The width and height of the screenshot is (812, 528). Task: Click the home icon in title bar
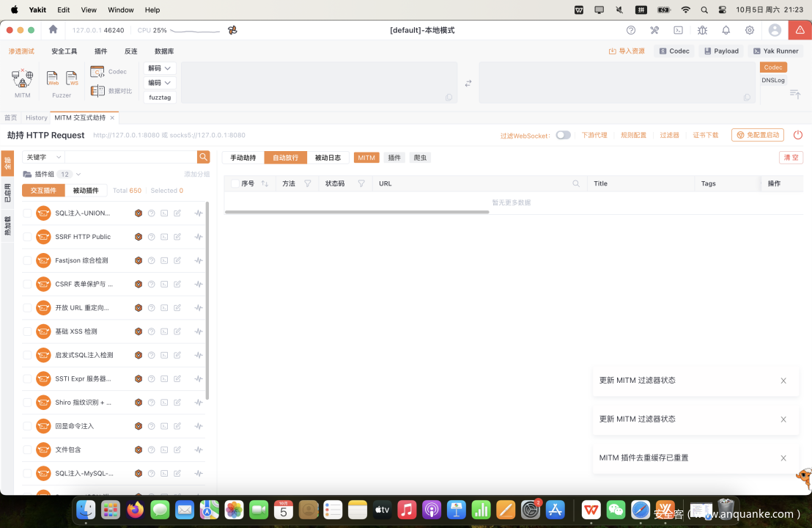point(53,30)
